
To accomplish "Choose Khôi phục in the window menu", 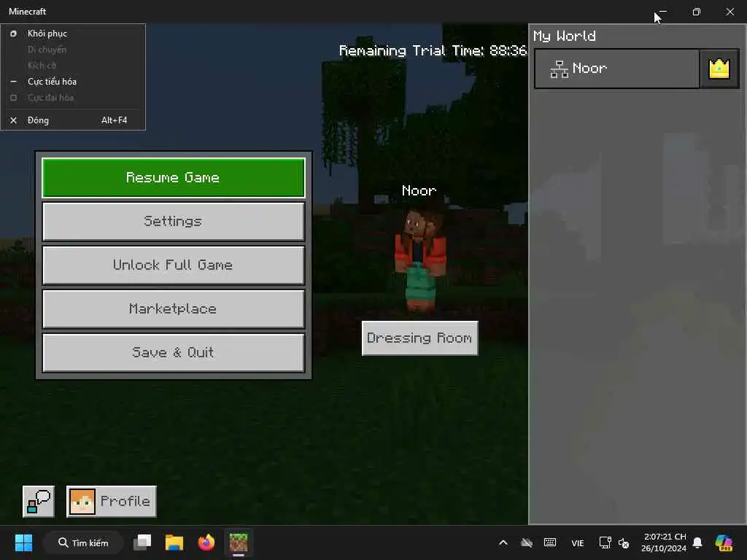I will tap(73, 34).
